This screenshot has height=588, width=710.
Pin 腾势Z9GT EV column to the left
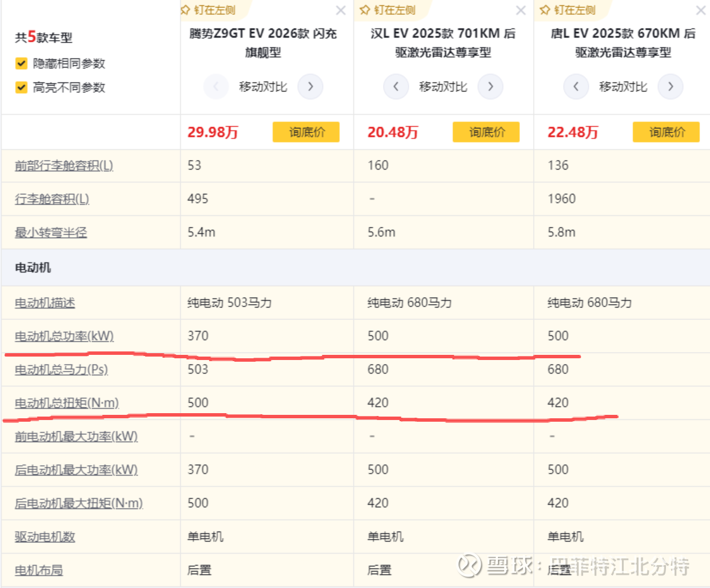point(208,10)
